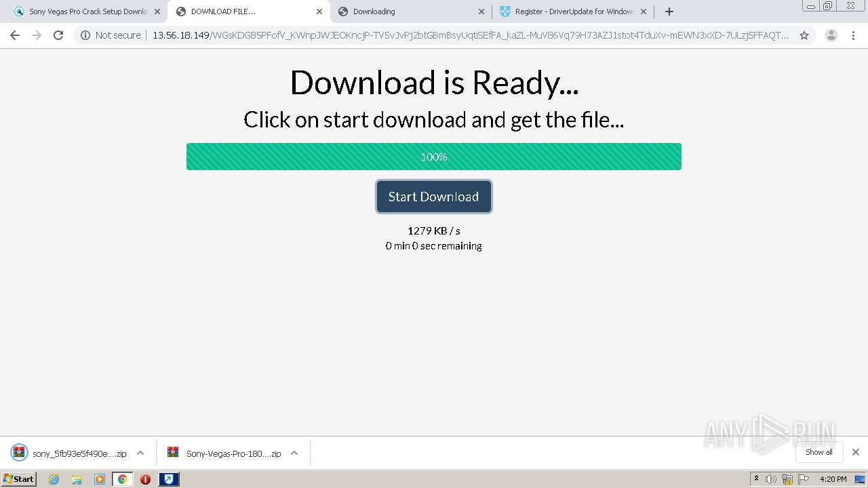Close the downloads bar
This screenshot has height=488, width=868.
click(x=856, y=452)
